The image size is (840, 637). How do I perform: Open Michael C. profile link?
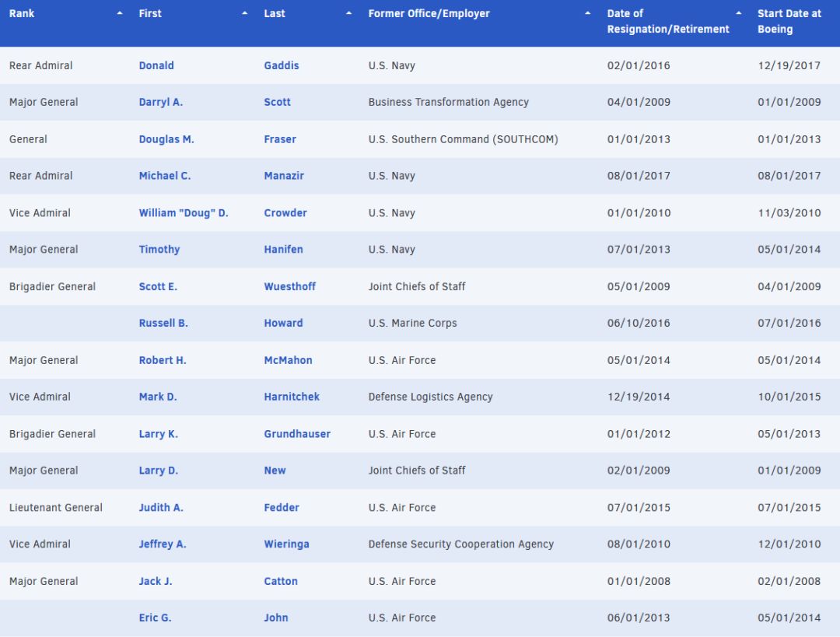(164, 177)
